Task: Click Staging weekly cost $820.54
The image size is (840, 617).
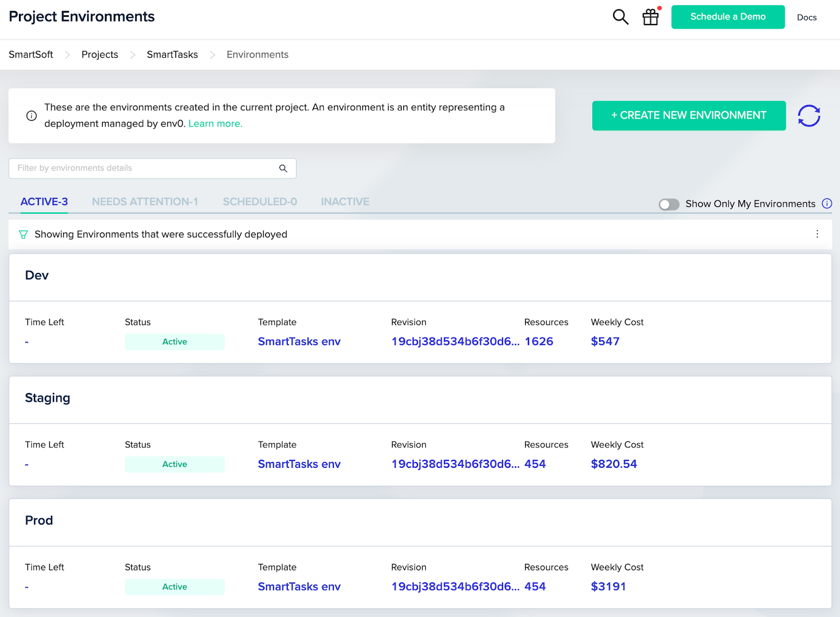Action: click(614, 464)
